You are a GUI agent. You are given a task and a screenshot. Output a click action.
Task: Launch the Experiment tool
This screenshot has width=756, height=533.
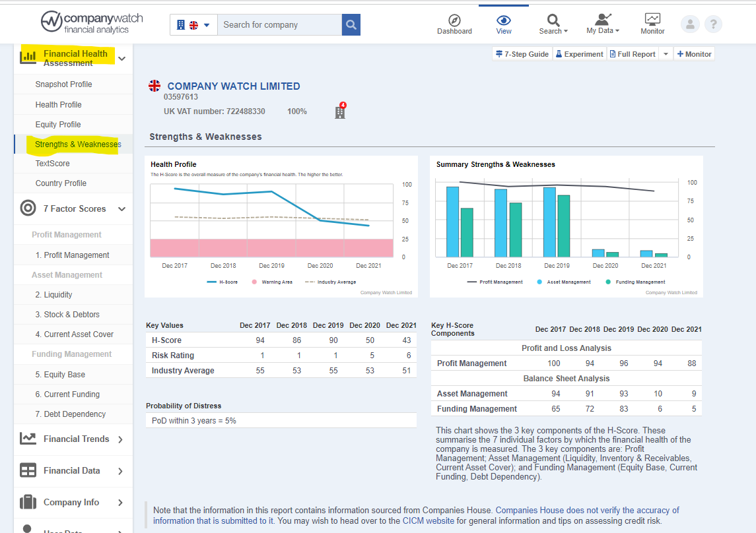point(579,54)
